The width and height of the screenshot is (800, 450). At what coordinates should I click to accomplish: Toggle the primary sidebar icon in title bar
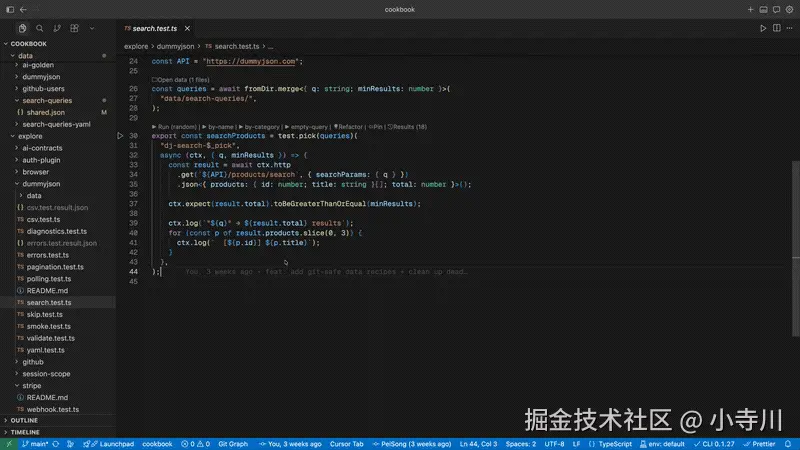pos(10,9)
